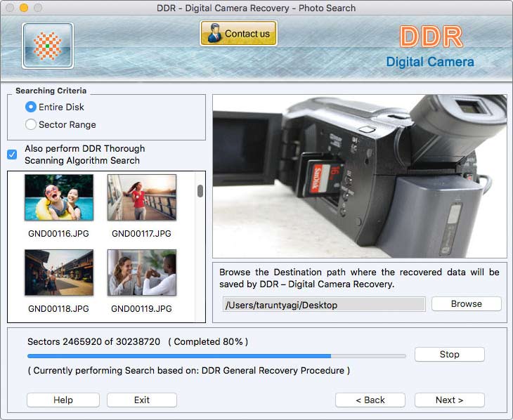Click the DDR General Recovery Procedure status line
The image size is (513, 420).
click(x=189, y=371)
